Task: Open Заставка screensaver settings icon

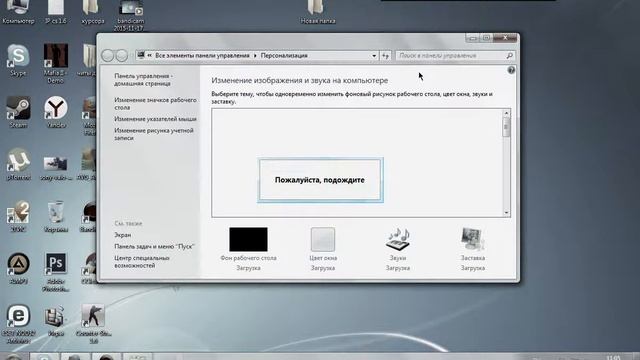Action: pos(473,240)
